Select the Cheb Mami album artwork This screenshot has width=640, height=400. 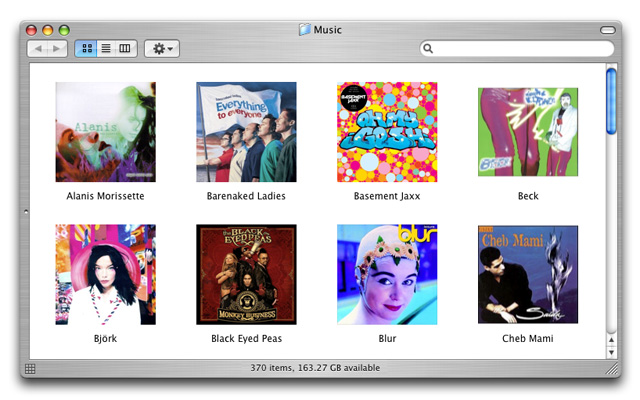click(528, 274)
